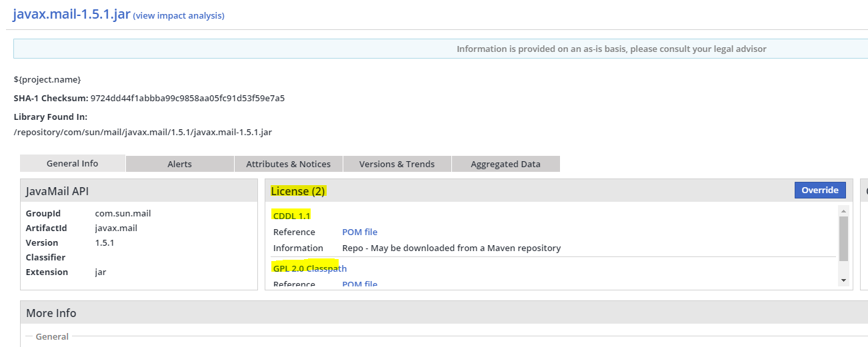Open the Alerts tab

point(179,164)
